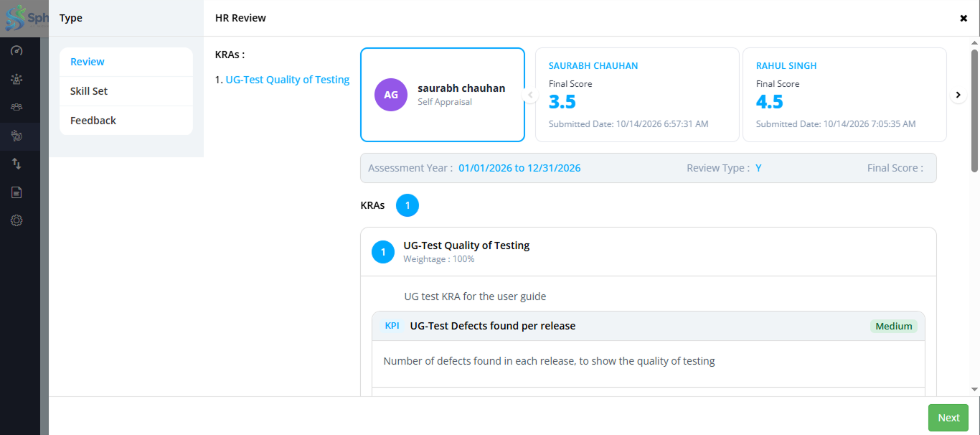Show previous reviewer cards with left chevron
The height and width of the screenshot is (435, 980).
530,95
